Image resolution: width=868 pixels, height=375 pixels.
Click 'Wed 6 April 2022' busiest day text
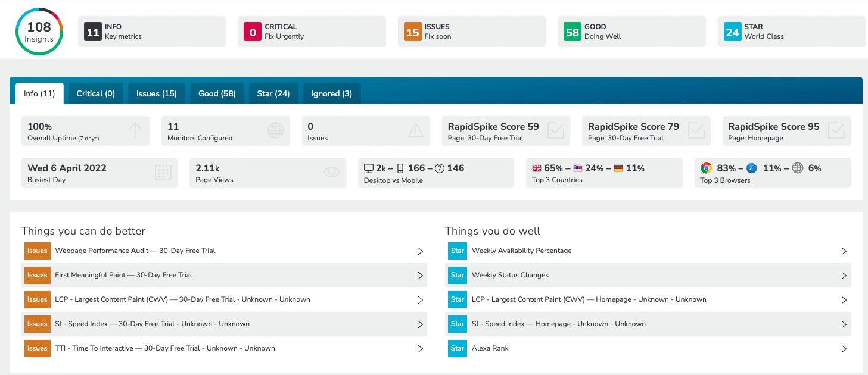pyautogui.click(x=67, y=168)
